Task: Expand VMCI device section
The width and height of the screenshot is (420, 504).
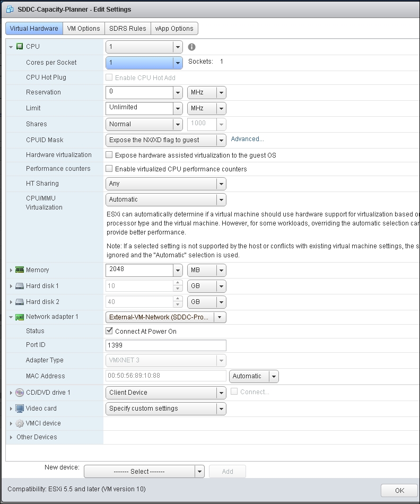Action: pos(11,424)
